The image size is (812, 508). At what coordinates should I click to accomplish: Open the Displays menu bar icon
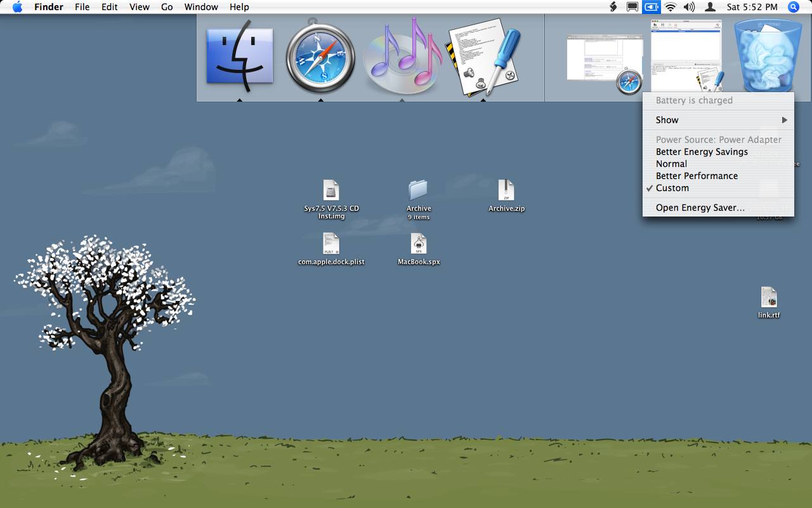click(632, 7)
